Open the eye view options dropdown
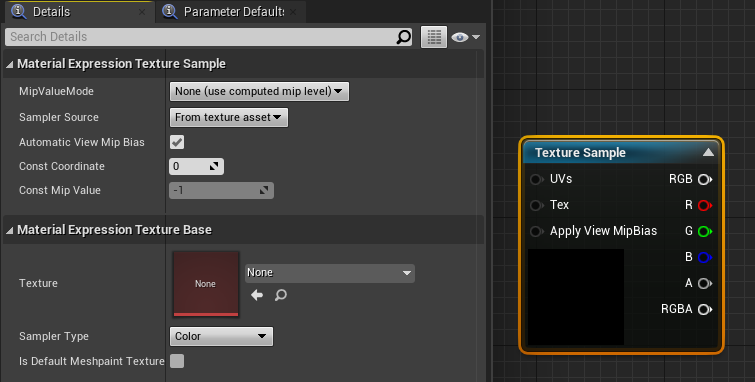The width and height of the screenshot is (755, 382). pyautogui.click(x=466, y=37)
